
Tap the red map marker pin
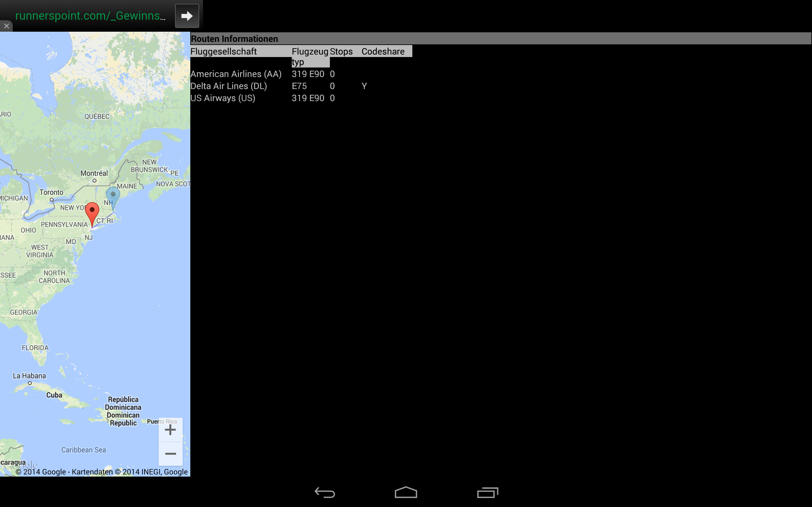pyautogui.click(x=92, y=212)
